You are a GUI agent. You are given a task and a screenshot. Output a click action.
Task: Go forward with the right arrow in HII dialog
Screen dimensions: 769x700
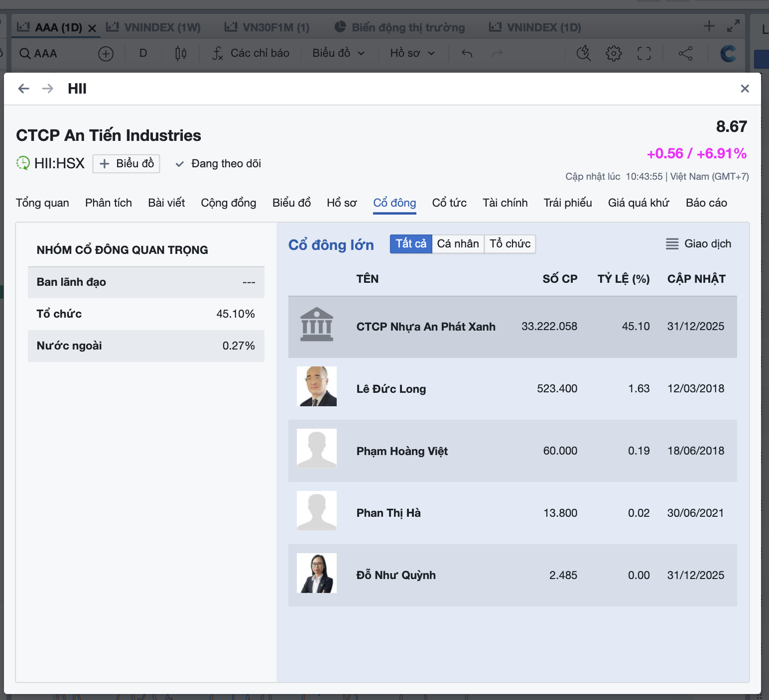48,89
